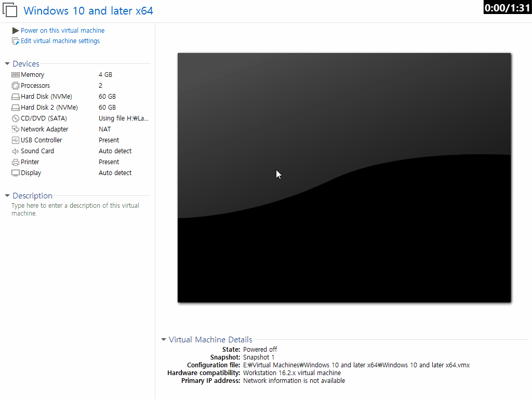Click the configuration file .vmx path
The height and width of the screenshot is (399, 532).
(356, 365)
